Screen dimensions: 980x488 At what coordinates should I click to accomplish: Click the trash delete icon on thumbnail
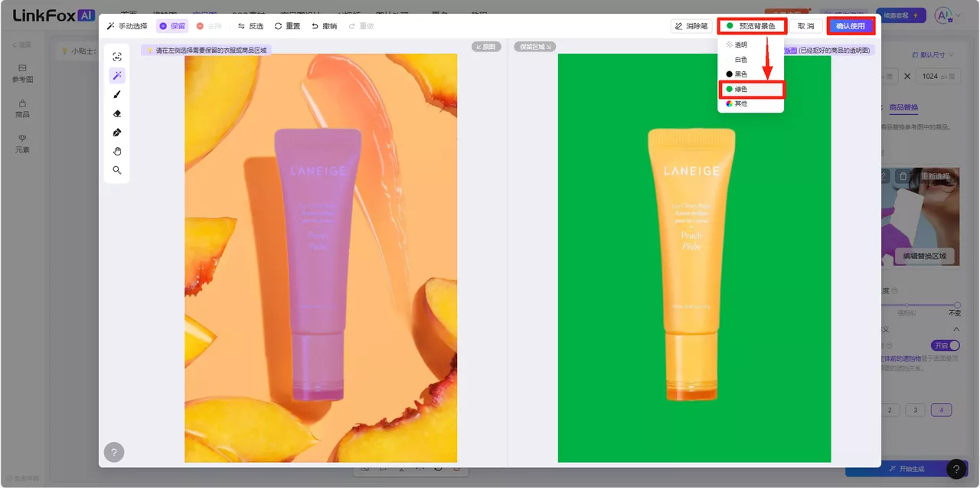coord(903,176)
